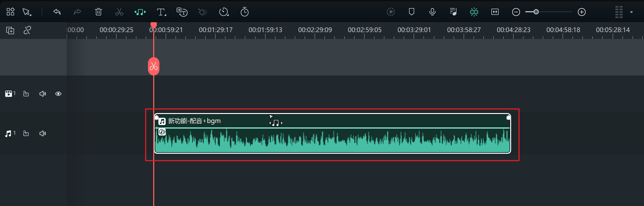Select the 新功能-配音+bgm clip name

tap(194, 121)
